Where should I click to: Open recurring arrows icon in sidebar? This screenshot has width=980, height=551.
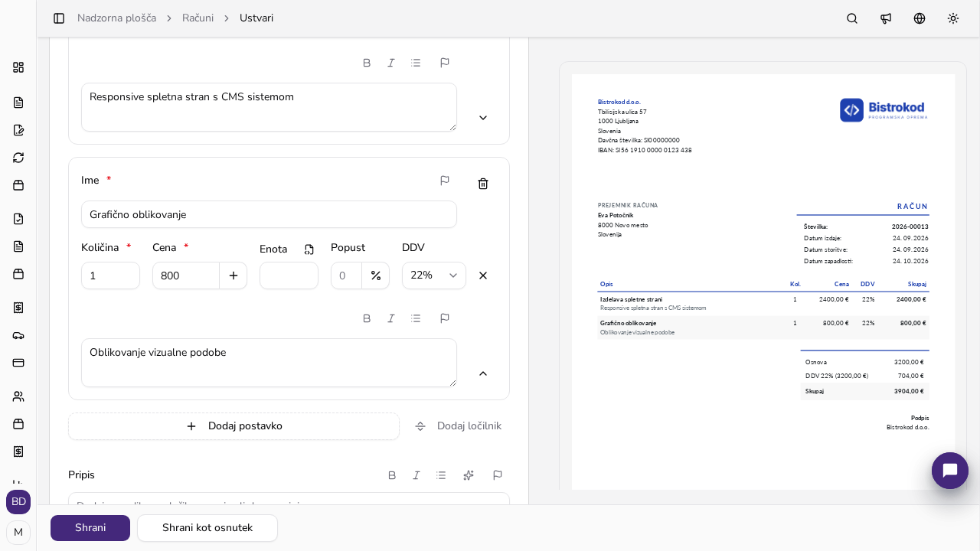[x=18, y=158]
